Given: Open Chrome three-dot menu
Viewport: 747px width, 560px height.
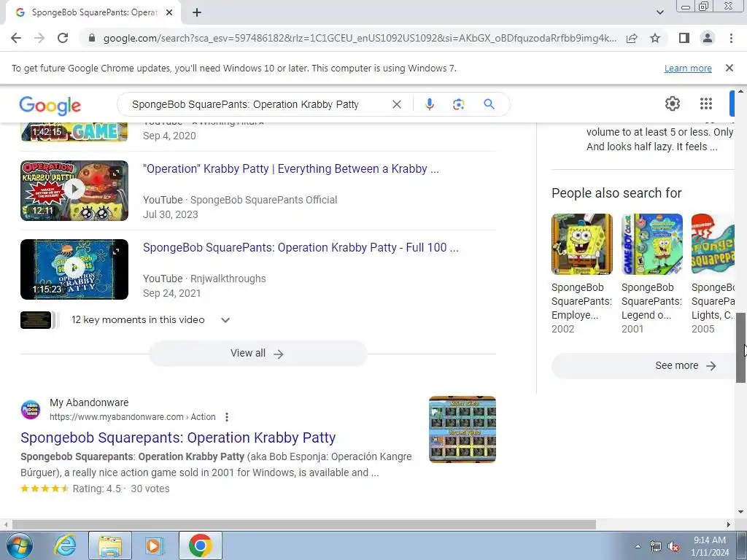Looking at the screenshot, I should click(x=731, y=38).
